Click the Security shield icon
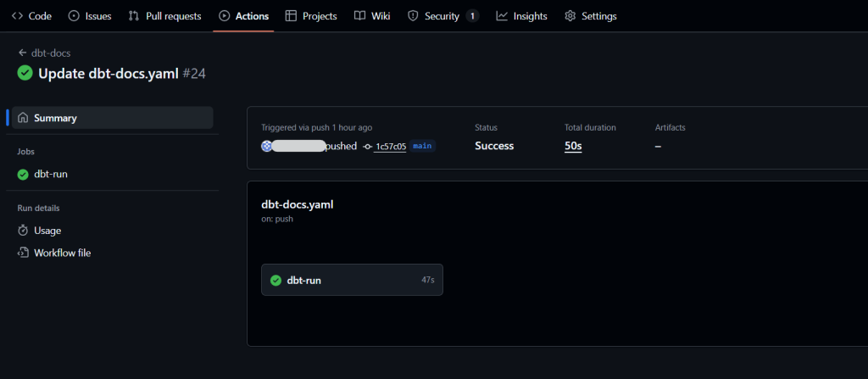 (413, 16)
